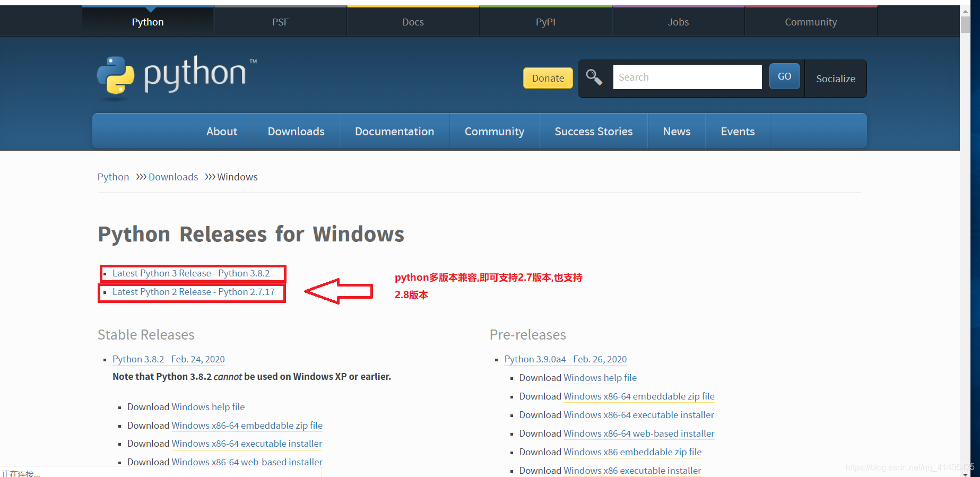Switch to the PSF tab
The image size is (980, 477).
280,22
